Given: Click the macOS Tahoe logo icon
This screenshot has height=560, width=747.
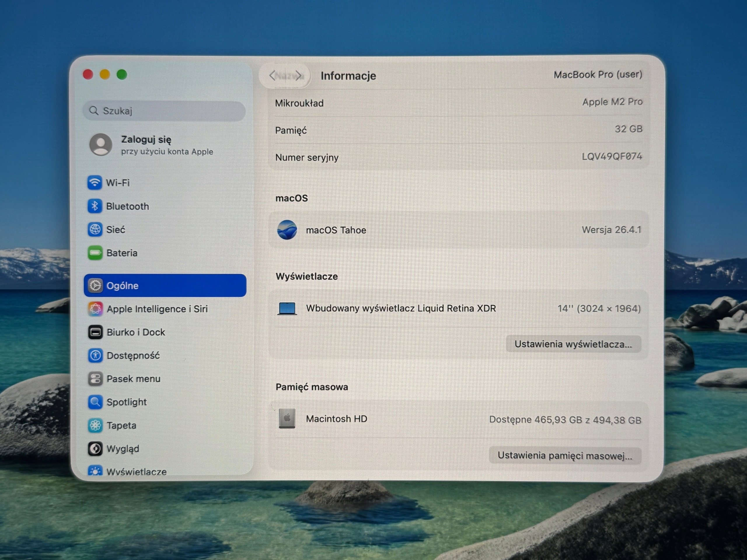Looking at the screenshot, I should pos(287,230).
